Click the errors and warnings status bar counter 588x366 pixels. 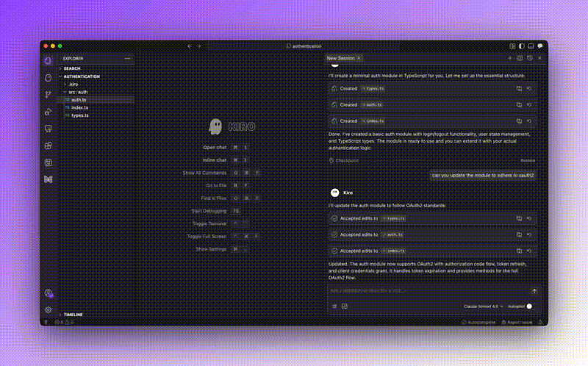[64, 322]
